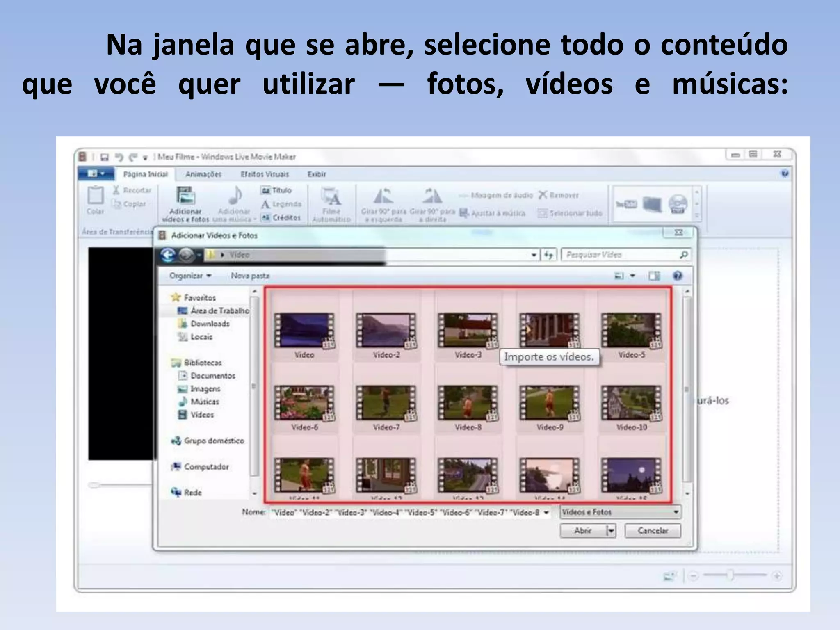Click the DVD burn icon

pyautogui.click(x=678, y=204)
